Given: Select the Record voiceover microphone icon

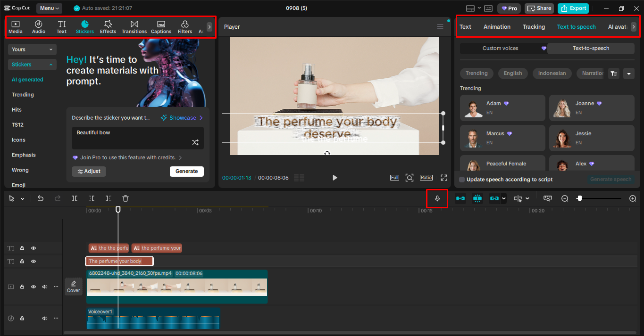Looking at the screenshot, I should coord(437,198).
